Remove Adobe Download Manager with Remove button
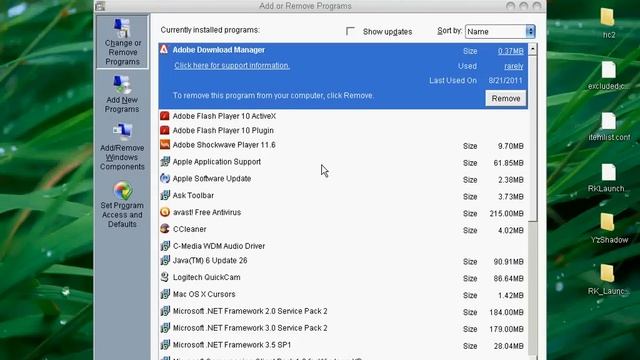Screen dimensions: 640x360 506,98
